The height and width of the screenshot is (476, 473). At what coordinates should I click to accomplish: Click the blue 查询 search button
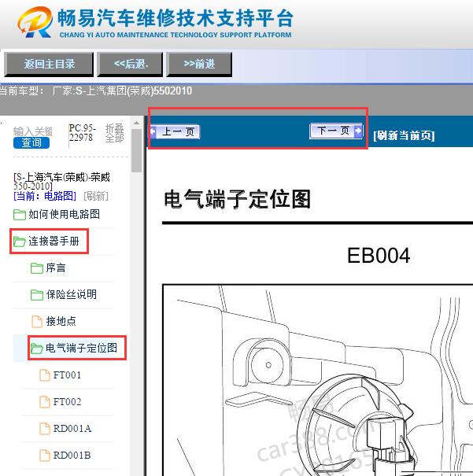[31, 143]
